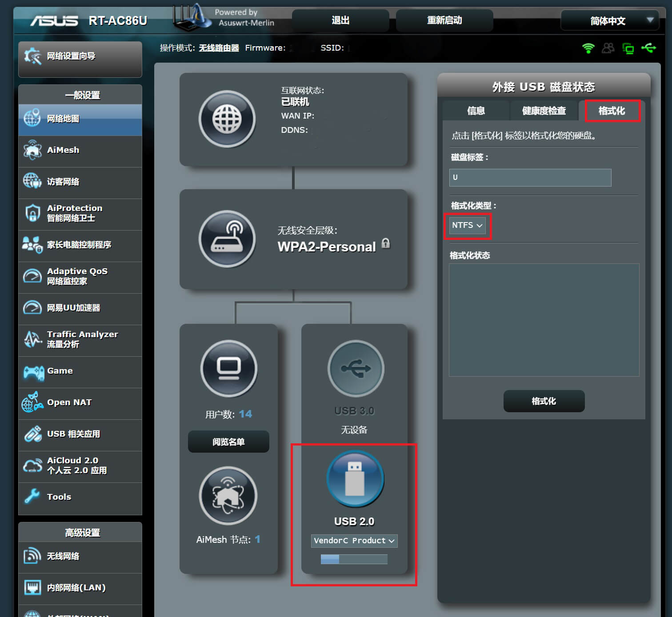The width and height of the screenshot is (672, 617).
Task: Click the guest network users status icon
Action: pos(608,48)
